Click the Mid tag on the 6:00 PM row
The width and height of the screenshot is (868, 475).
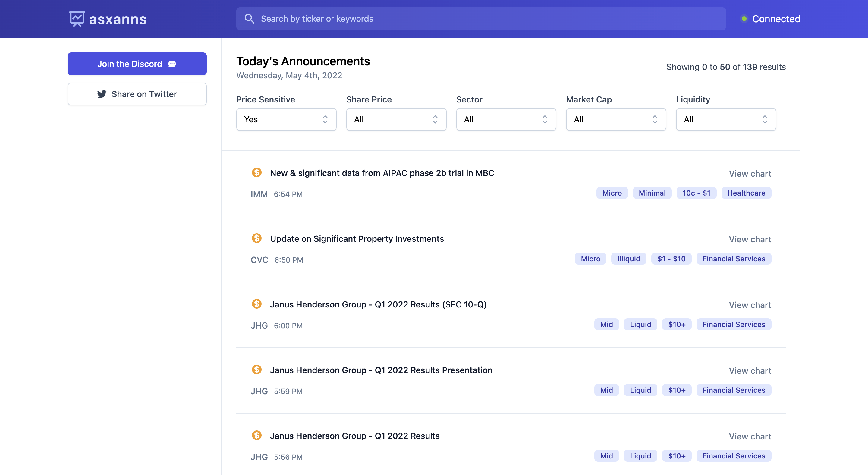(x=606, y=324)
